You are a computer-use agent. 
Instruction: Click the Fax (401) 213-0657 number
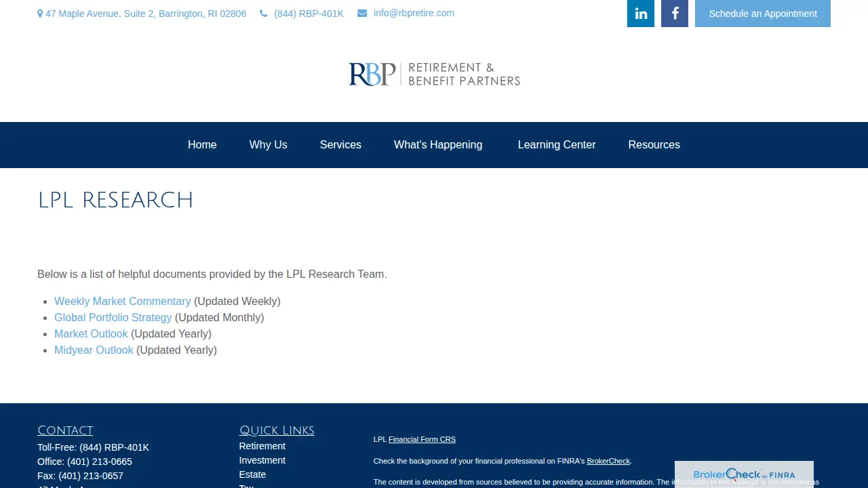coord(91,476)
